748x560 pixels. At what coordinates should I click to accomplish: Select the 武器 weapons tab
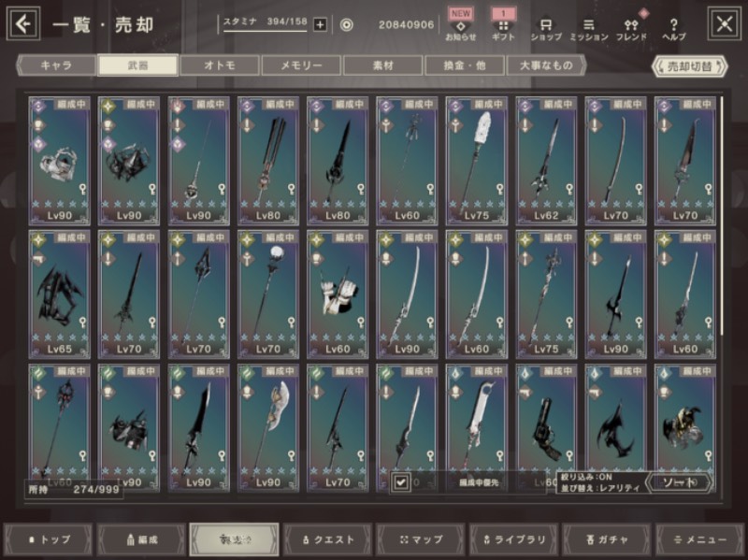(x=137, y=65)
